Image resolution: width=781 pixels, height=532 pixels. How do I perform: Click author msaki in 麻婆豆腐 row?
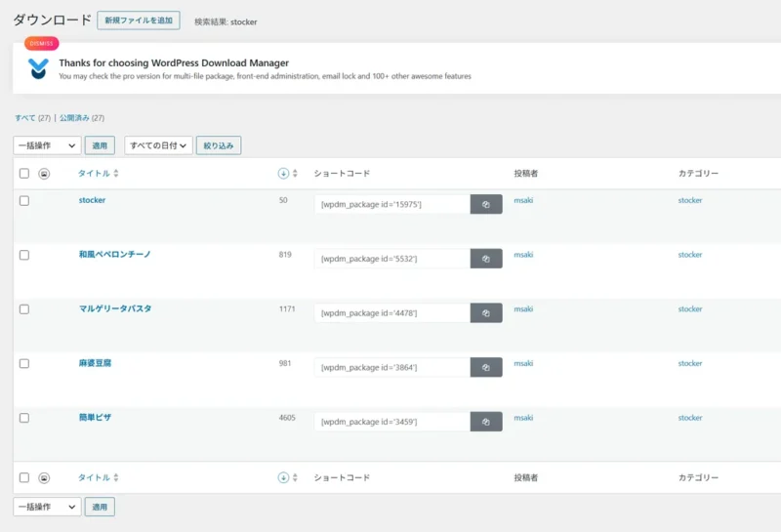click(x=523, y=363)
